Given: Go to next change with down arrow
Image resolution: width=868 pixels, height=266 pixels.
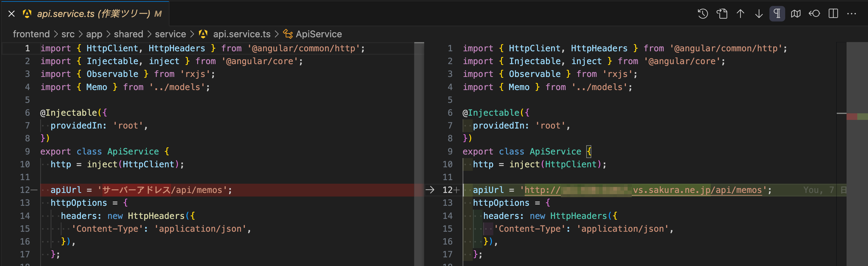Looking at the screenshot, I should (x=759, y=14).
